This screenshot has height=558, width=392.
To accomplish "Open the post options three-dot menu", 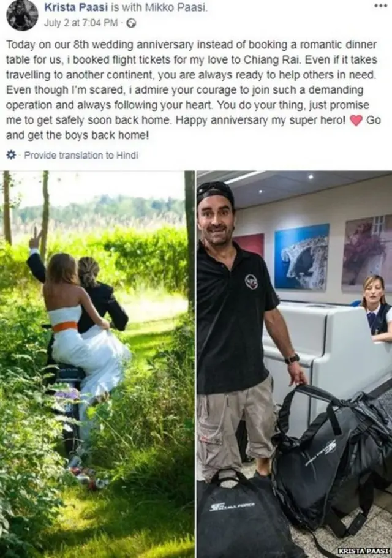I will 380,6.
